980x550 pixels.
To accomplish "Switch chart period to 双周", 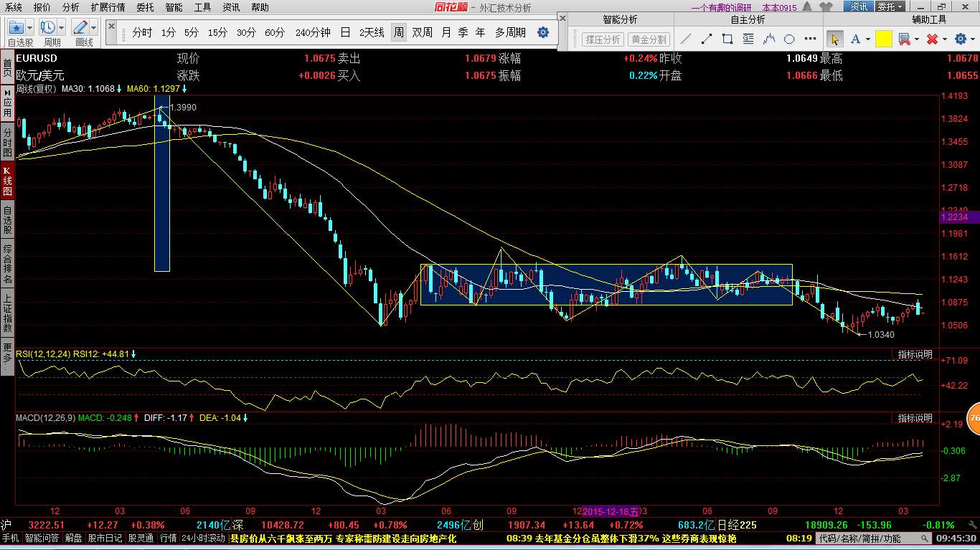I will [423, 32].
